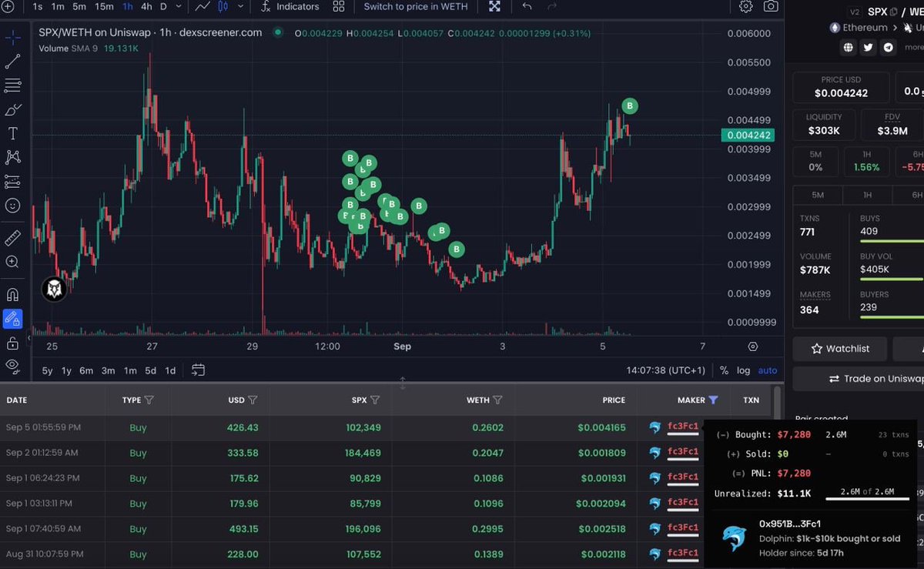Image resolution: width=924 pixels, height=569 pixels.
Task: Activate the zoom in tool
Action: point(13,262)
